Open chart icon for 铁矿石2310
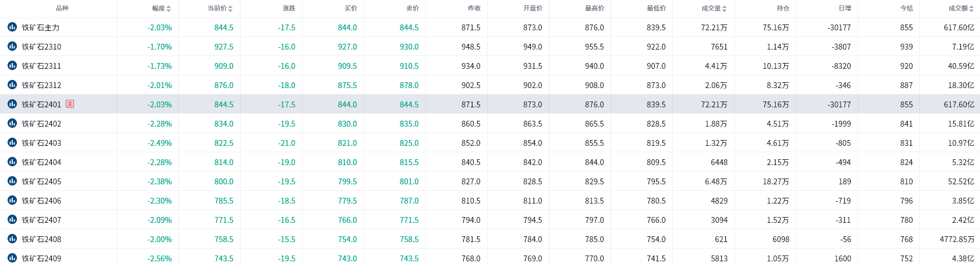980x266 pixels. (x=12, y=46)
